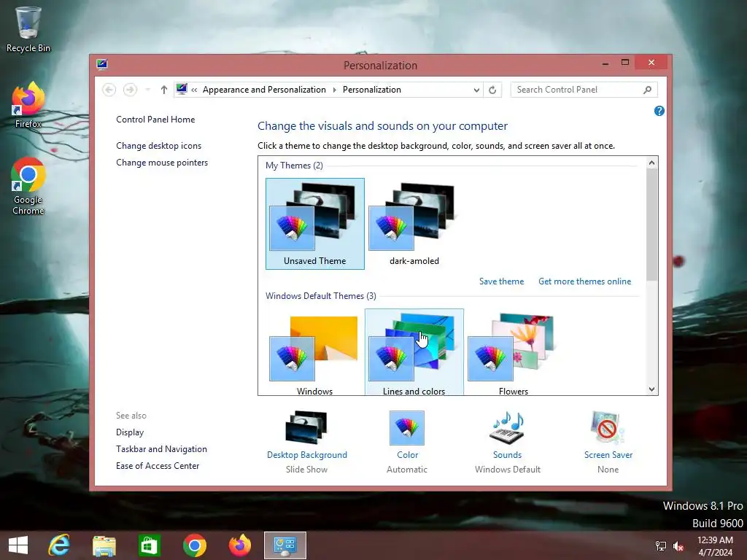The width and height of the screenshot is (747, 560).
Task: Open the Sounds keyboard icon
Action: (508, 427)
